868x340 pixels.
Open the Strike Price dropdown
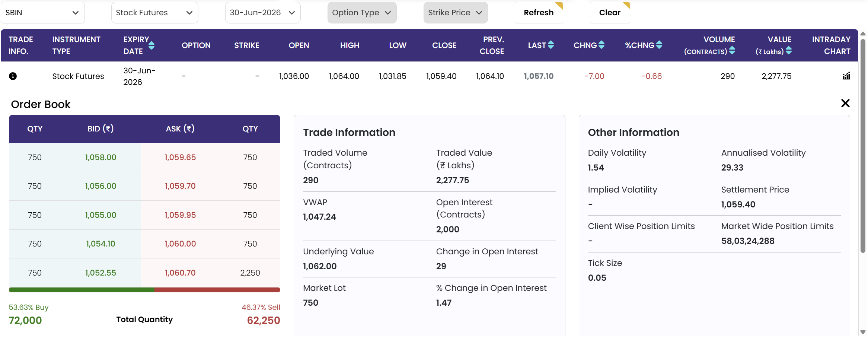pyautogui.click(x=456, y=13)
